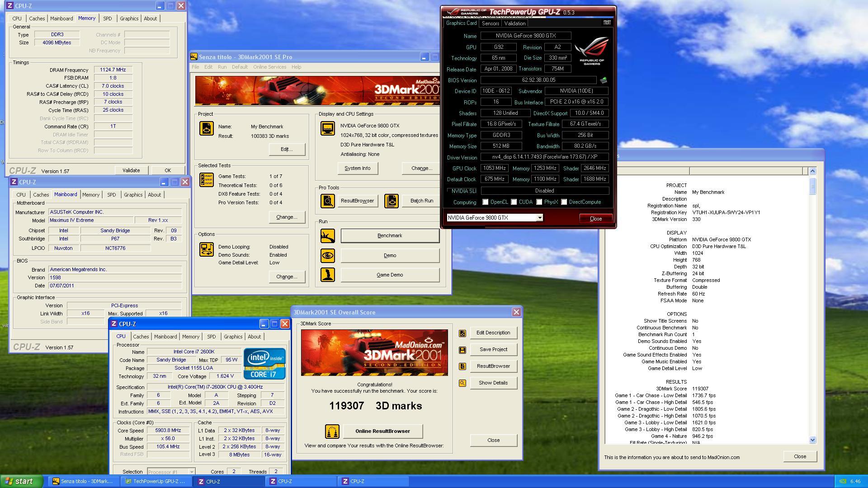Toggle the PhysX checkbox in GPU-Z
Image resolution: width=868 pixels, height=488 pixels.
pos(539,202)
